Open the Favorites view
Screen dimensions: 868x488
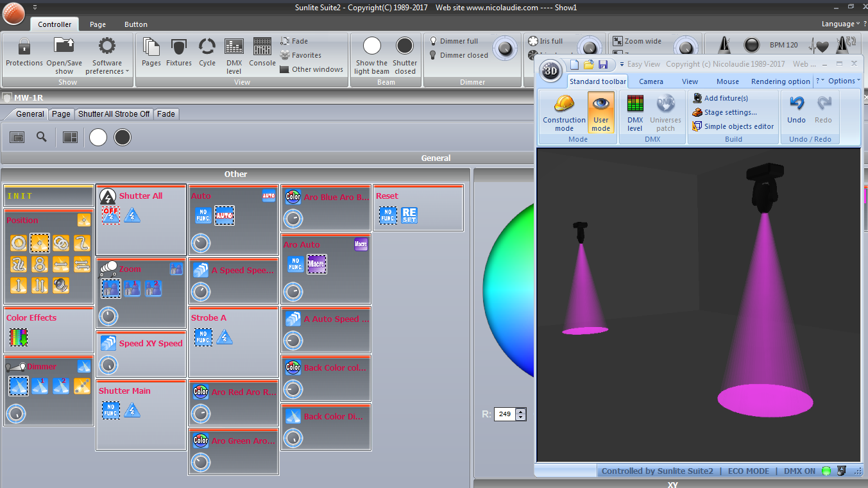[x=300, y=55]
